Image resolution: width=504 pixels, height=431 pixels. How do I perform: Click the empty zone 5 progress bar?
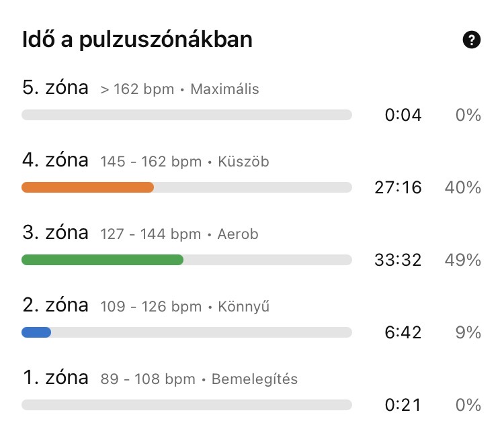click(x=187, y=115)
